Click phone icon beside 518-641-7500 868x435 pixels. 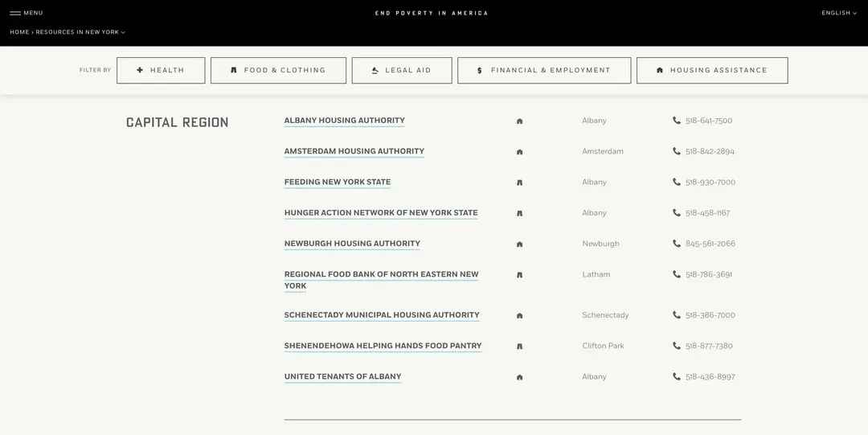pyautogui.click(x=677, y=121)
